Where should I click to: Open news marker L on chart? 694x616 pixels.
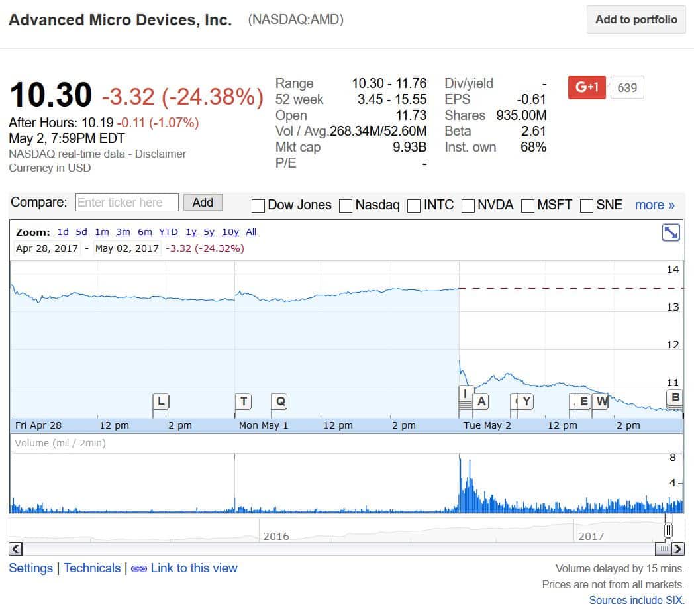161,401
